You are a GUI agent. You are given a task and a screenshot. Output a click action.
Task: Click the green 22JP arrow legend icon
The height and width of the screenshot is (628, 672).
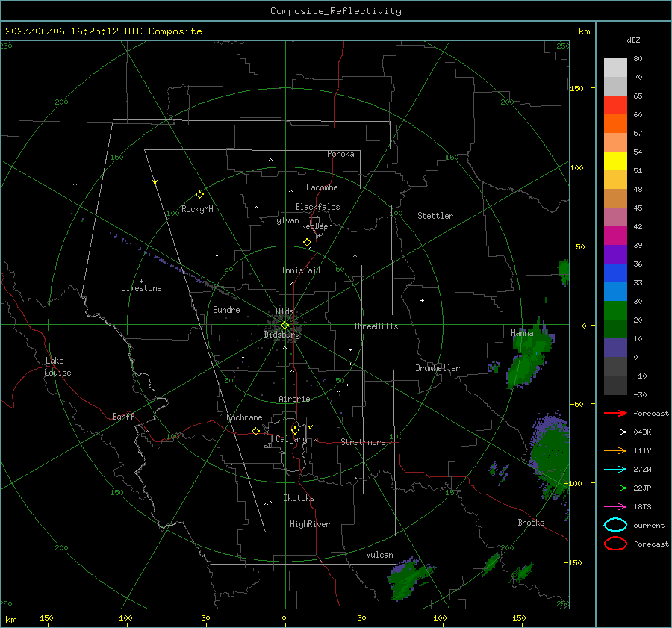(x=615, y=488)
